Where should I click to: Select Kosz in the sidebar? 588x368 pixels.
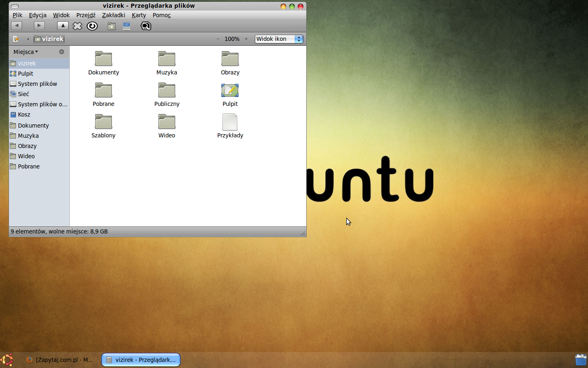pos(24,114)
